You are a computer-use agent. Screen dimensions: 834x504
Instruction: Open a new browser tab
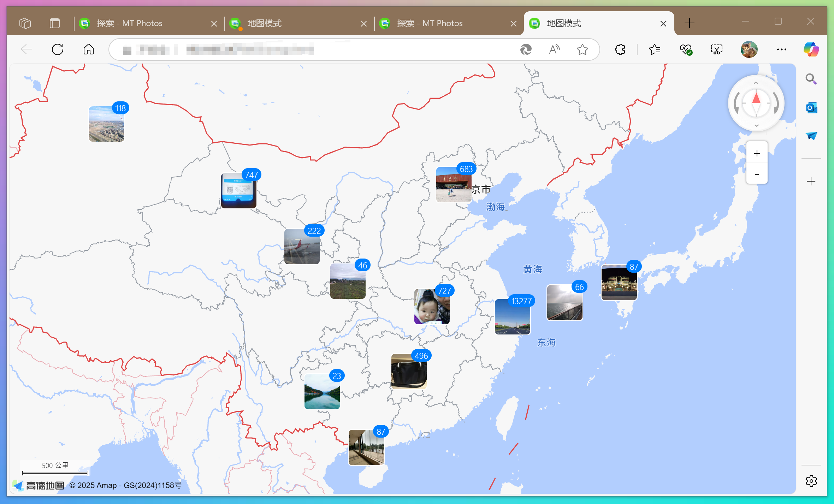[x=689, y=23]
